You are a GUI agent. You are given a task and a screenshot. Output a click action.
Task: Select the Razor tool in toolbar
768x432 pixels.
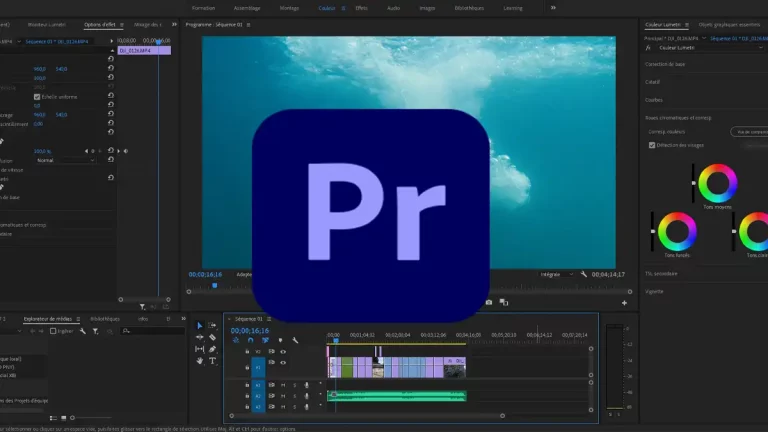pyautogui.click(x=213, y=337)
